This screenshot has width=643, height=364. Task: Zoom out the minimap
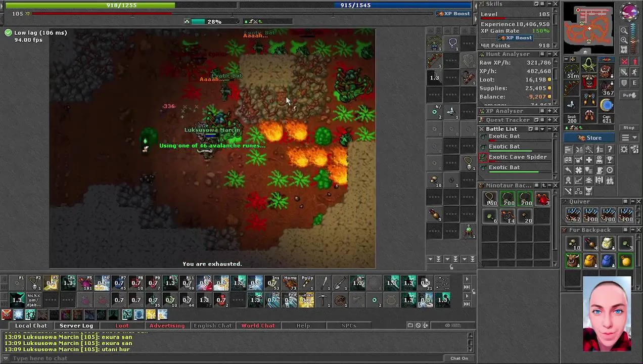[624, 30]
